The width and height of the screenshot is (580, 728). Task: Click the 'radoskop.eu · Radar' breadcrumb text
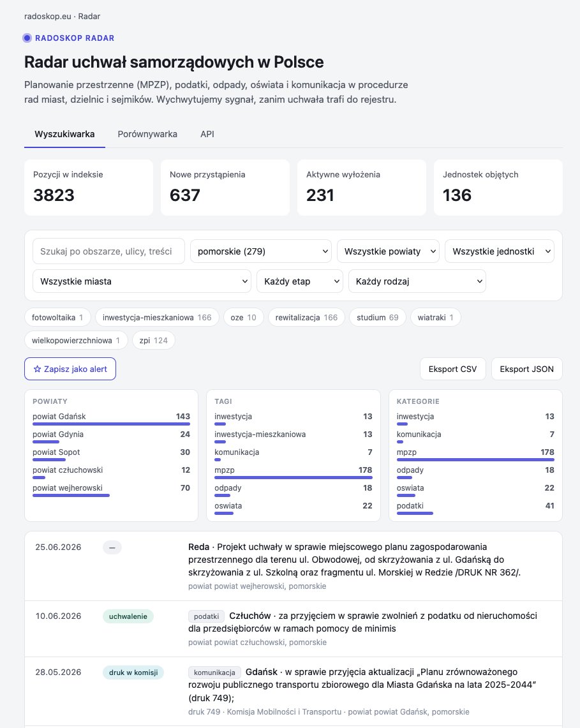click(63, 16)
